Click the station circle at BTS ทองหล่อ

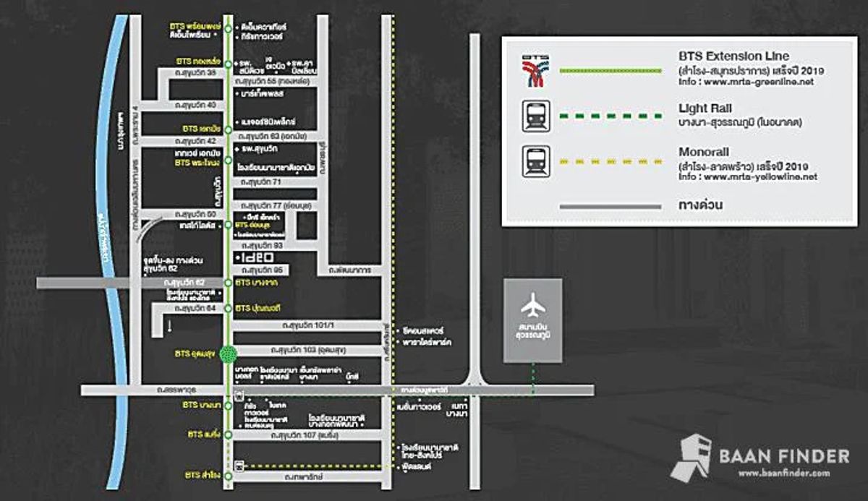click(x=229, y=63)
